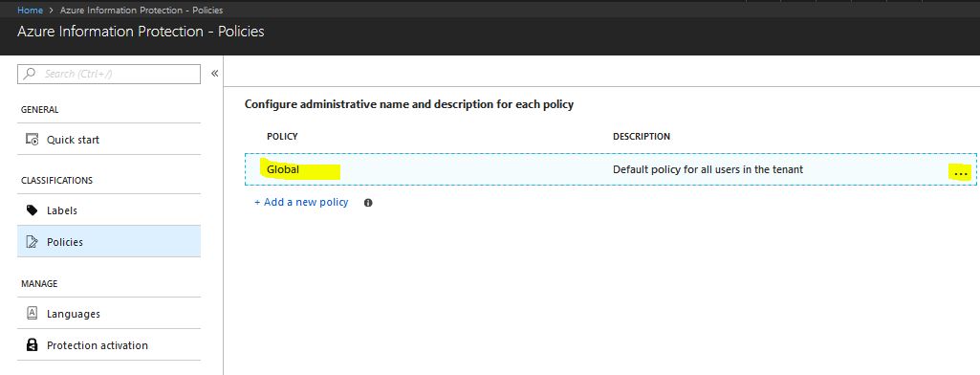Open Protection activation menu item
The width and height of the screenshot is (980, 375).
[x=109, y=345]
